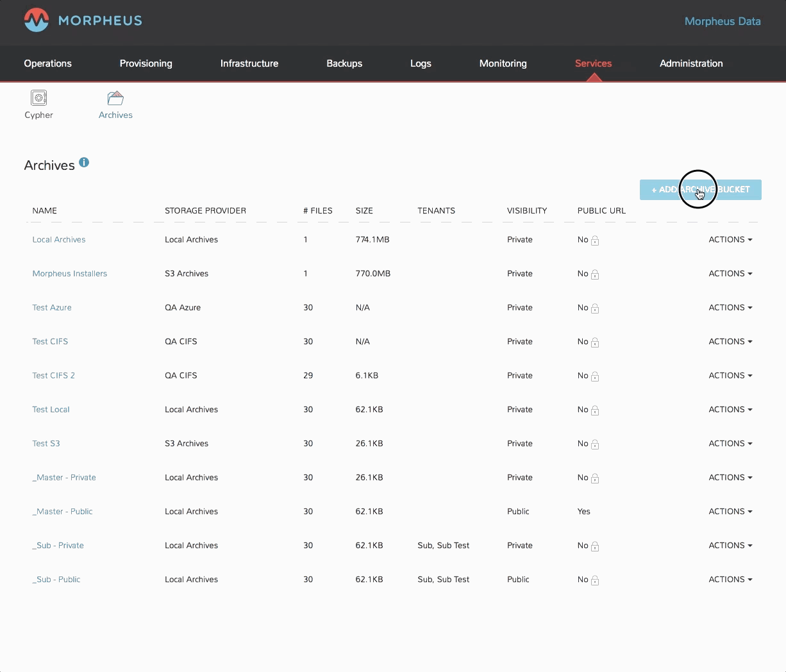
Task: Click lock icon in Test CIFS 2 row
Action: 595,376
